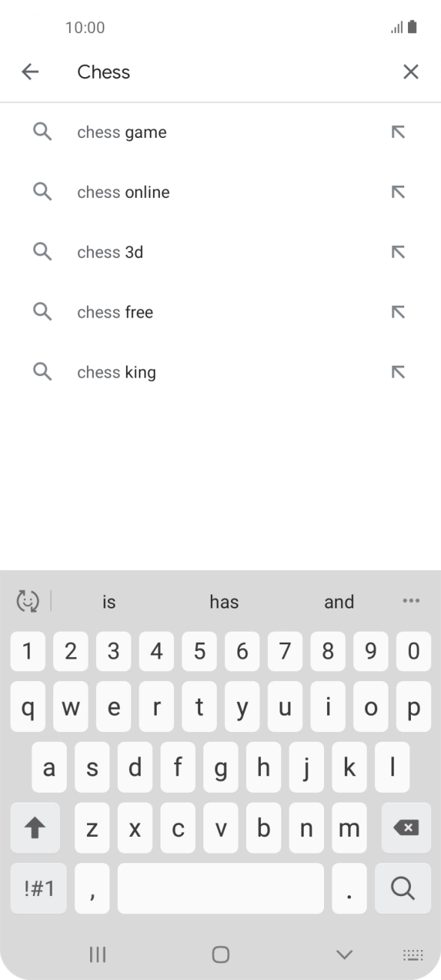Choose the word suggestion 'and'
Screen dimensions: 441x980
(339, 602)
